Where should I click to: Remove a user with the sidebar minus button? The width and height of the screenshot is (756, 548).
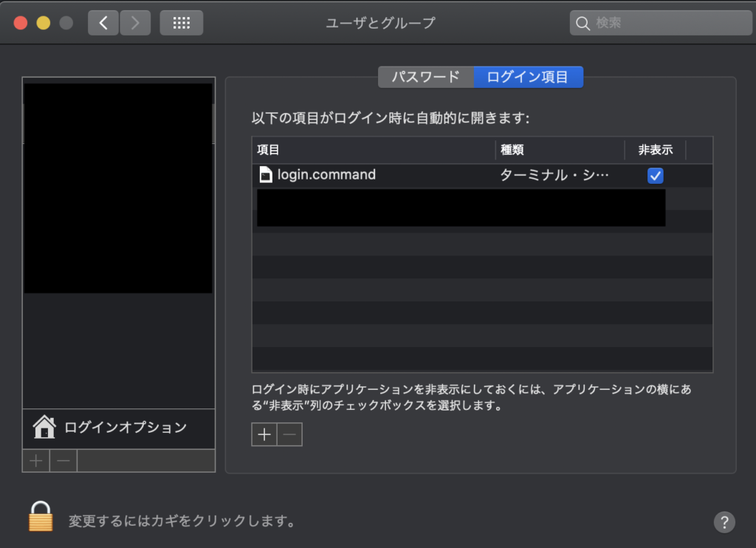63,461
